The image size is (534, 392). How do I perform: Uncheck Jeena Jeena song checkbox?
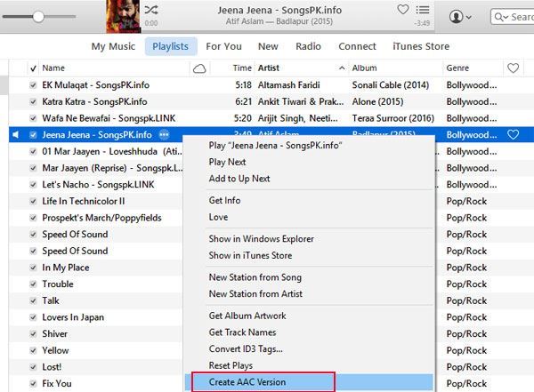pos(33,135)
